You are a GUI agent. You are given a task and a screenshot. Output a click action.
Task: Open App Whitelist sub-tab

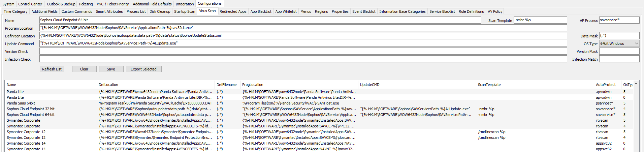pos(286,11)
